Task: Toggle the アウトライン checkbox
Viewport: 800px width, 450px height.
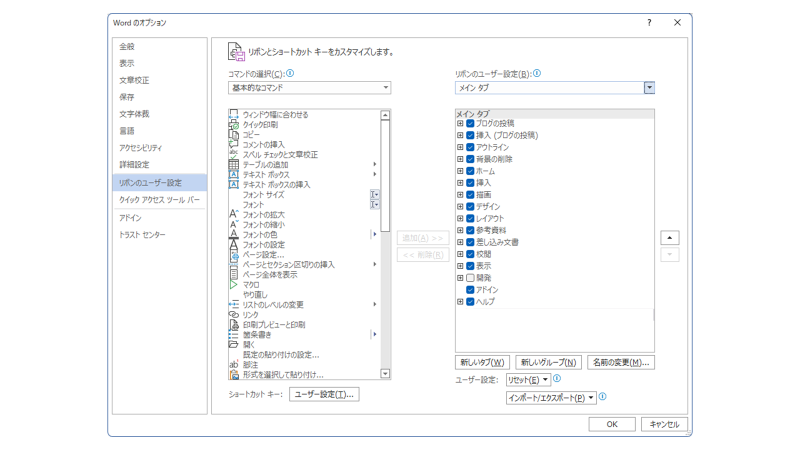Action: click(470, 147)
